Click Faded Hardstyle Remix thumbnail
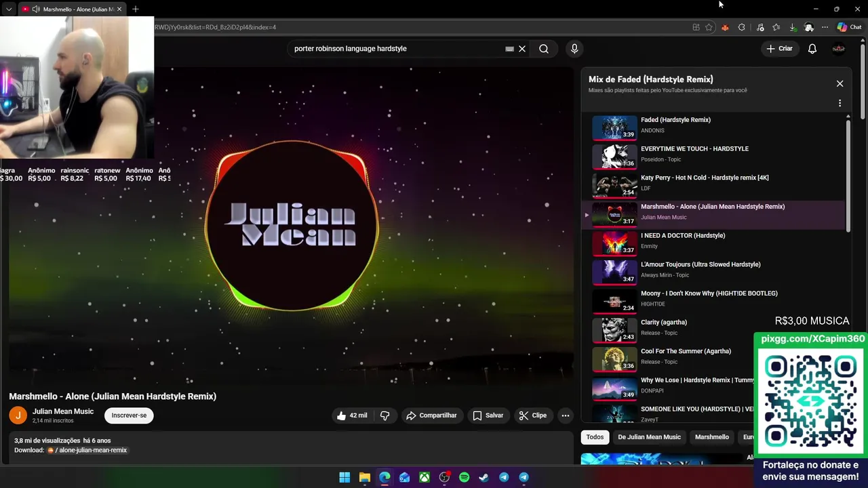 tap(614, 127)
